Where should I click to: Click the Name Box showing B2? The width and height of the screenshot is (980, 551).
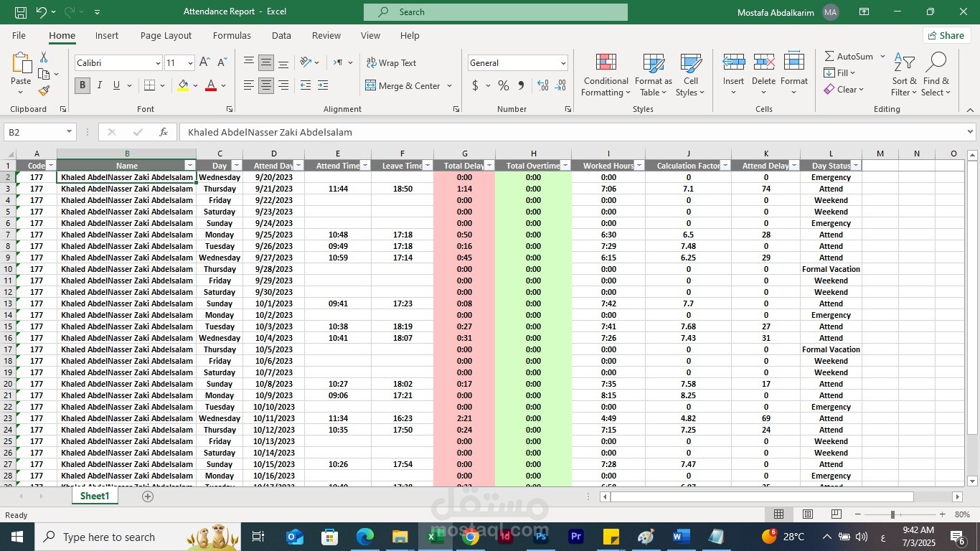(x=39, y=132)
